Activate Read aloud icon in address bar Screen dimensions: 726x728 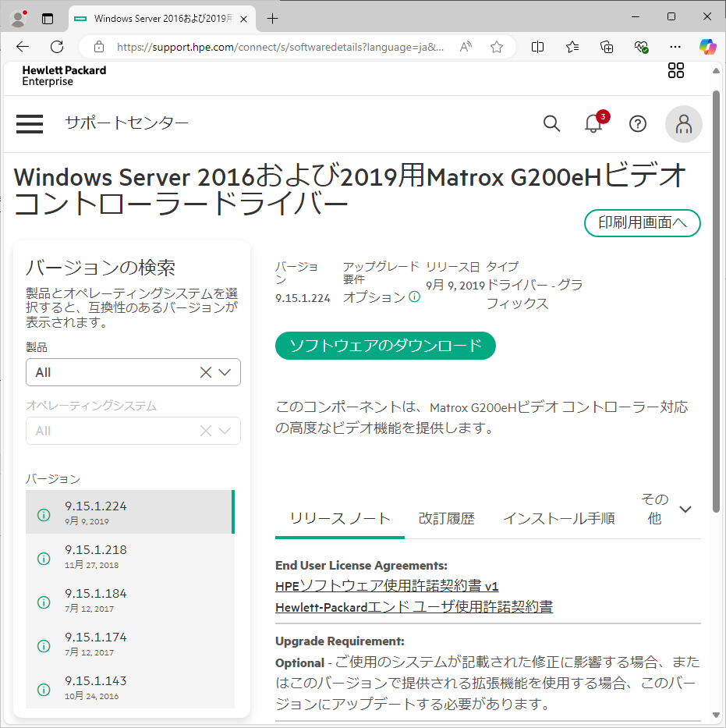click(466, 47)
